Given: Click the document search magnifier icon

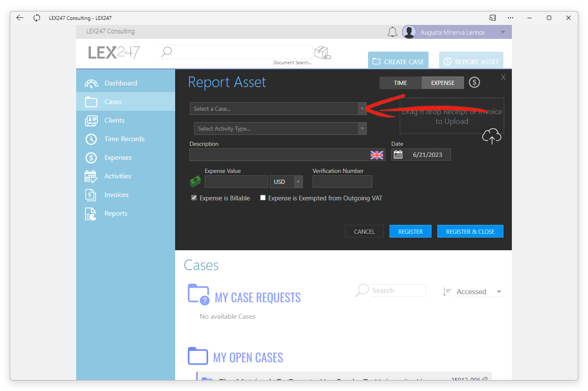Looking at the screenshot, I should (166, 52).
